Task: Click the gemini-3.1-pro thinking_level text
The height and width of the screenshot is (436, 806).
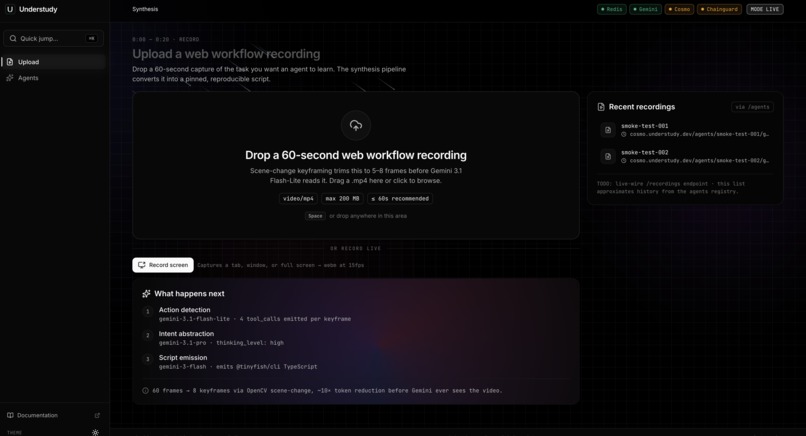Action: point(221,342)
